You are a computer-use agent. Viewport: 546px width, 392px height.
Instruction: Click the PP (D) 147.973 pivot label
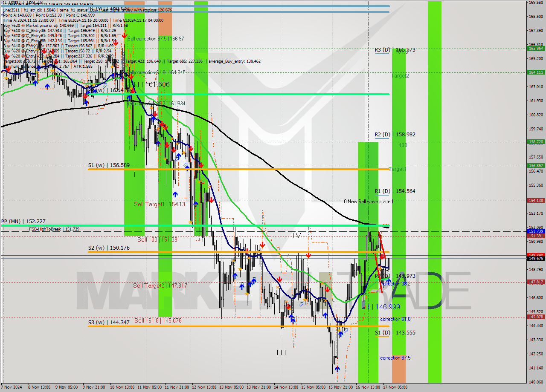point(395,276)
